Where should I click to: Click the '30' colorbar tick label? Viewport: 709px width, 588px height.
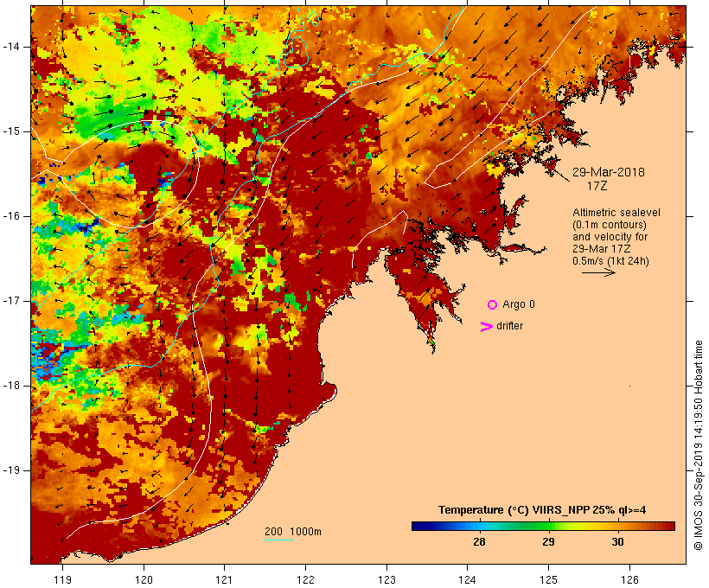[x=617, y=541]
